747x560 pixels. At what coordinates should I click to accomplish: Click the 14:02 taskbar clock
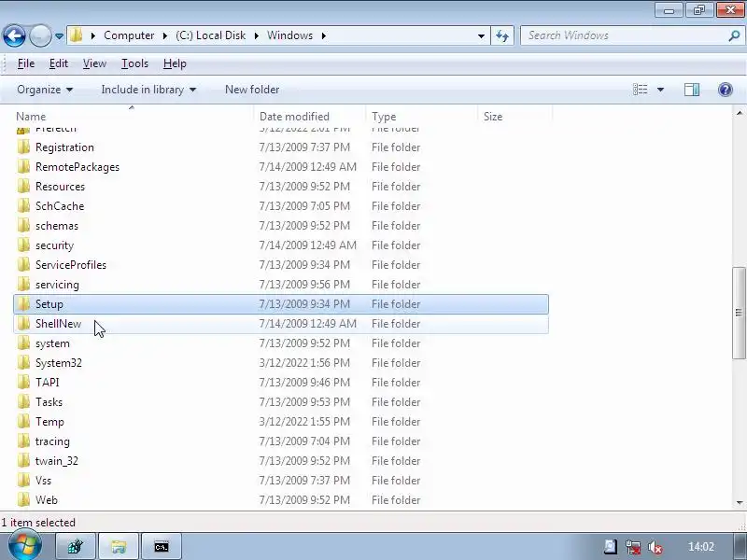coord(701,547)
